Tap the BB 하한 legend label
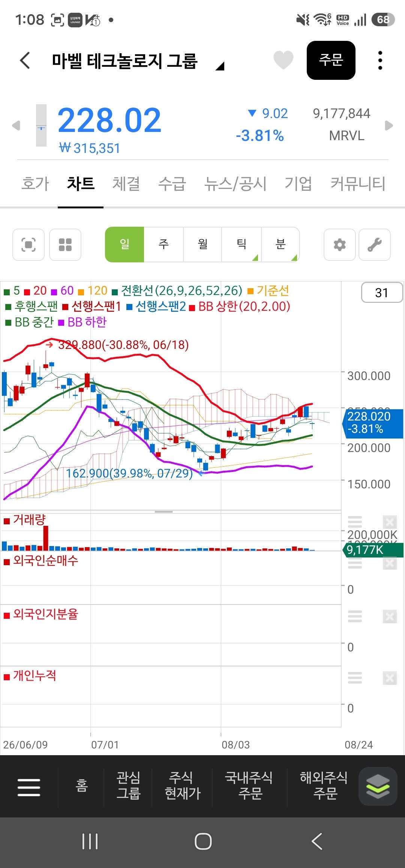The image size is (405, 868). click(87, 322)
